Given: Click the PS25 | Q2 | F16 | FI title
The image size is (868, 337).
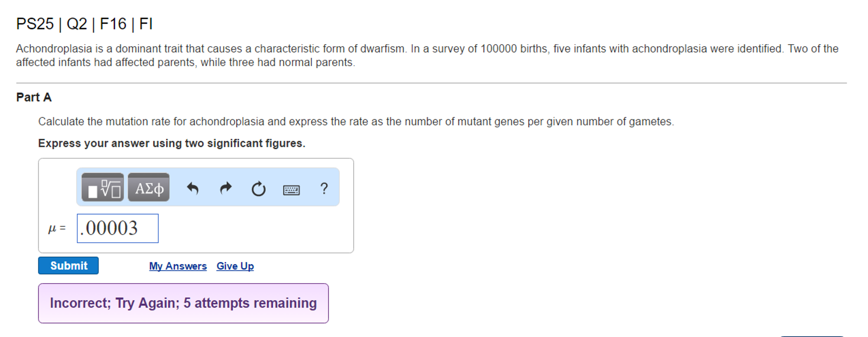Looking at the screenshot, I should click(x=84, y=24).
